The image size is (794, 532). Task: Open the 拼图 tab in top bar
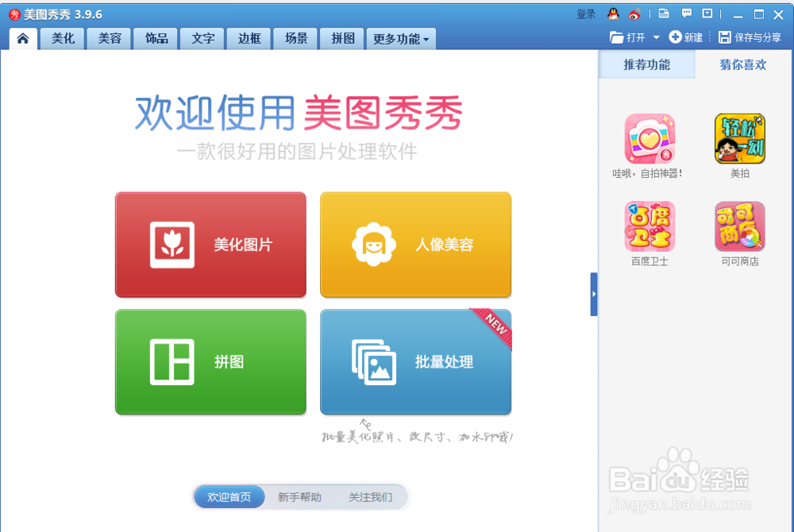click(342, 38)
